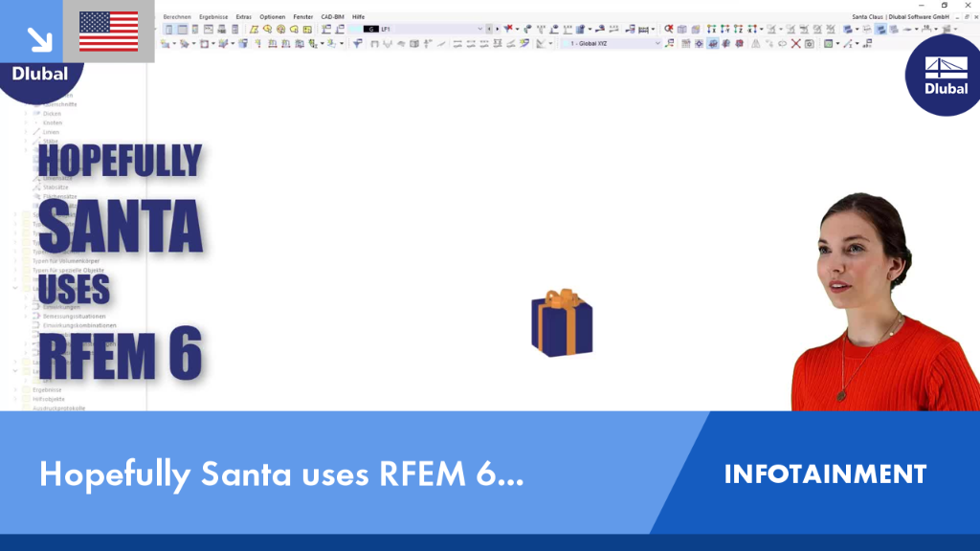Click the Dlubal round logo badge

pos(945,76)
